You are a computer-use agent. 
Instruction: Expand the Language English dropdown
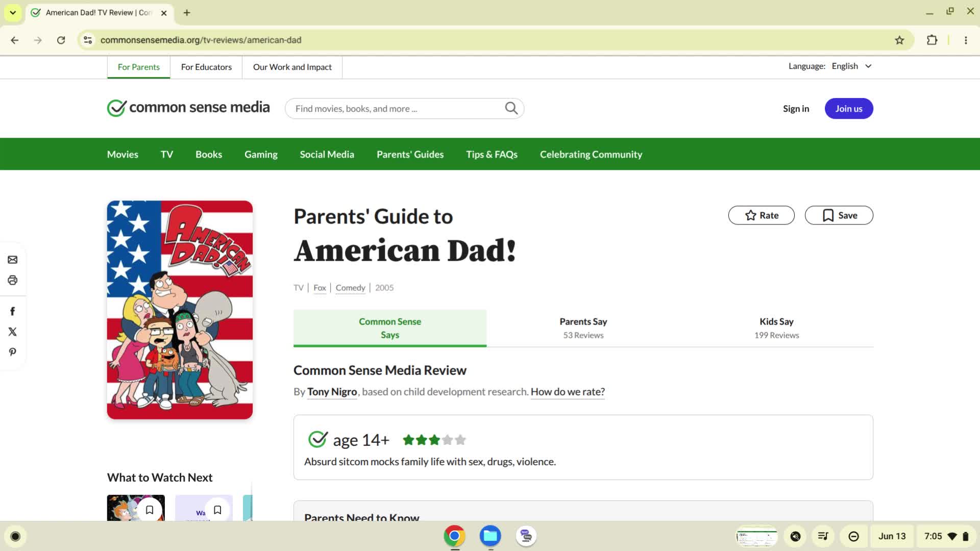[851, 66]
